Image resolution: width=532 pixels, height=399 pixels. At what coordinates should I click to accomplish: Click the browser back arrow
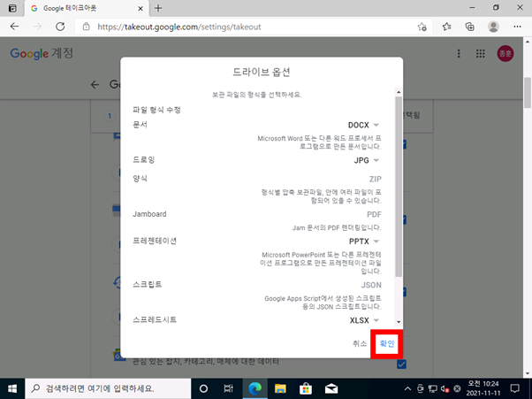(14, 27)
